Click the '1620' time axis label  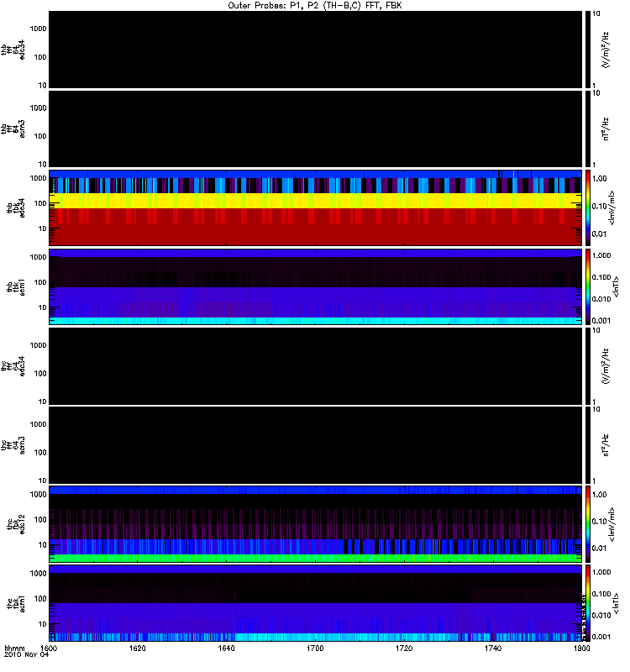137,648
